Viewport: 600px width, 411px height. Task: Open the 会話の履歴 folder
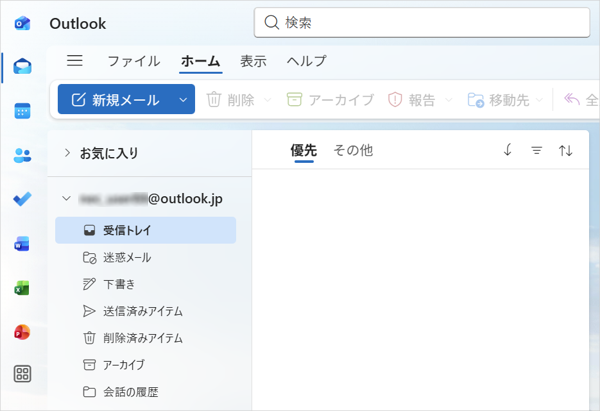(x=145, y=392)
